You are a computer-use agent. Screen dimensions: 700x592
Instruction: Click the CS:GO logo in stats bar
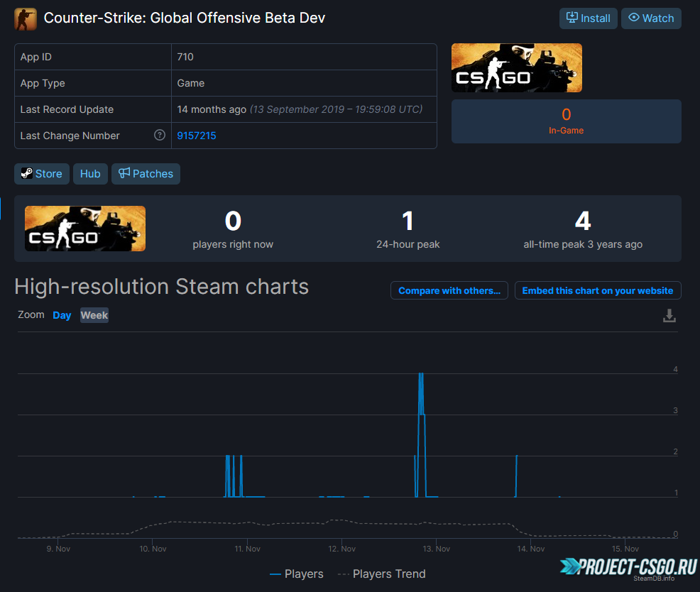coord(85,229)
